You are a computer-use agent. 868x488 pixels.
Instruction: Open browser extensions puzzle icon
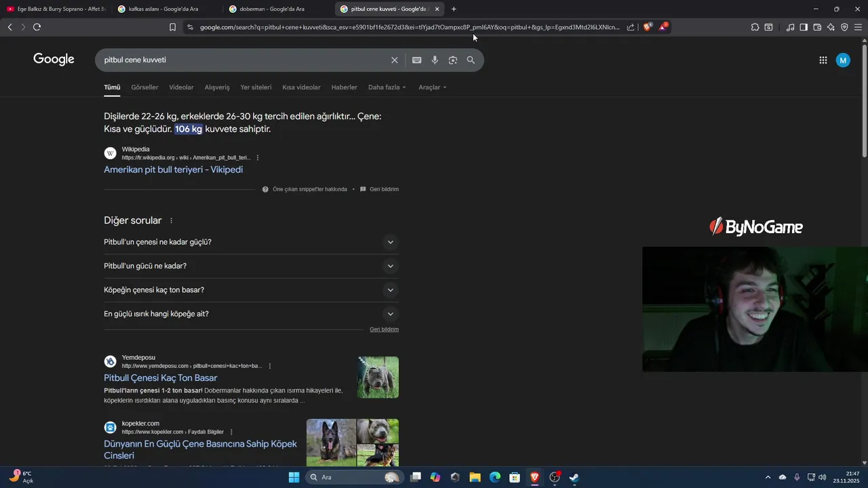tap(755, 27)
